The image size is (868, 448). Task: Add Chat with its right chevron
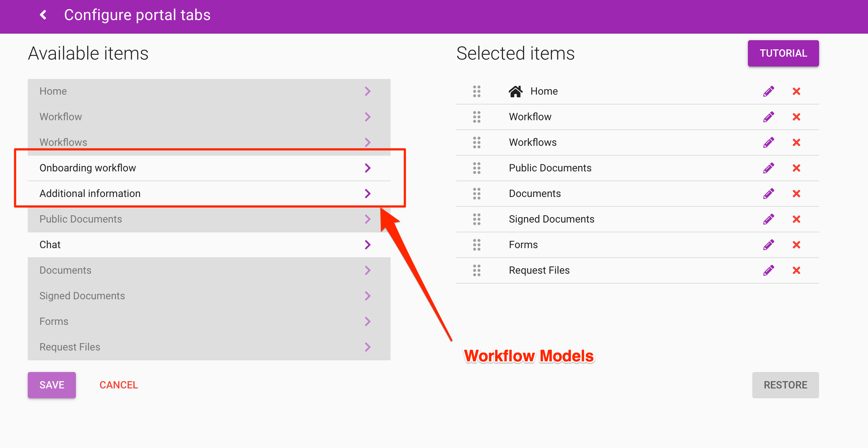tap(368, 245)
